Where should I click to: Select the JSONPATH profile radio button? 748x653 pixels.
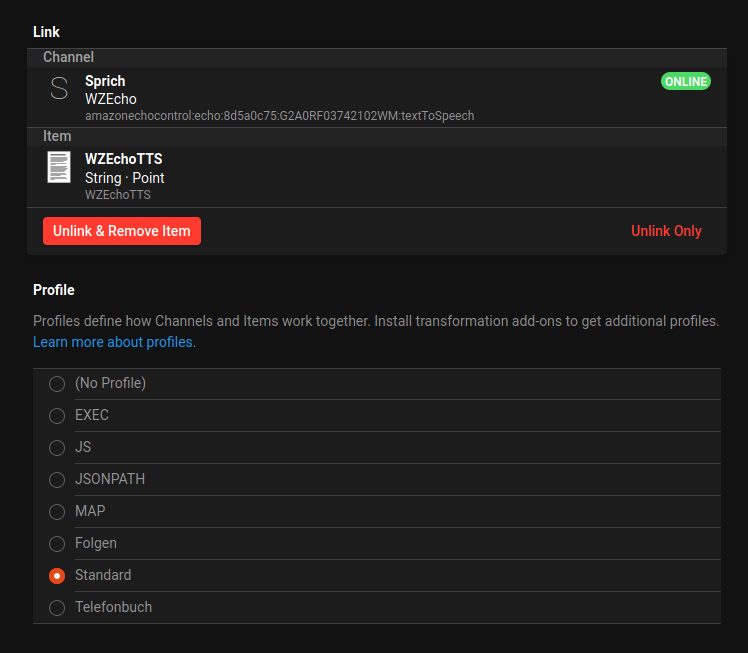[x=57, y=480]
